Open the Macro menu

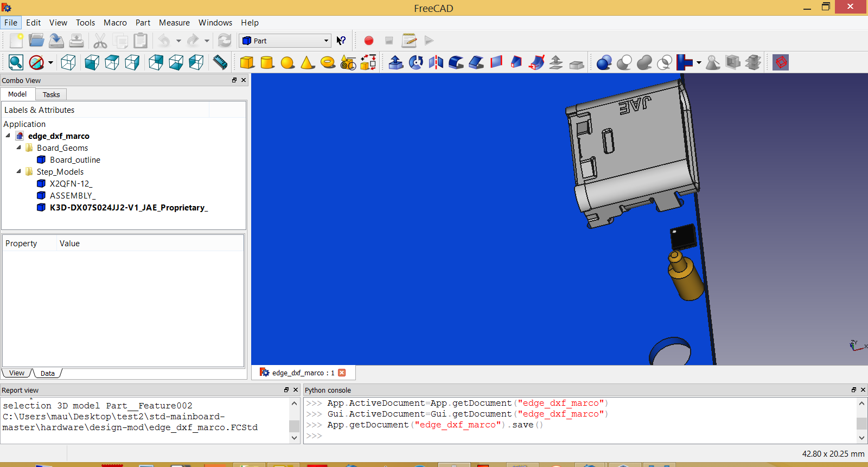[x=115, y=23]
